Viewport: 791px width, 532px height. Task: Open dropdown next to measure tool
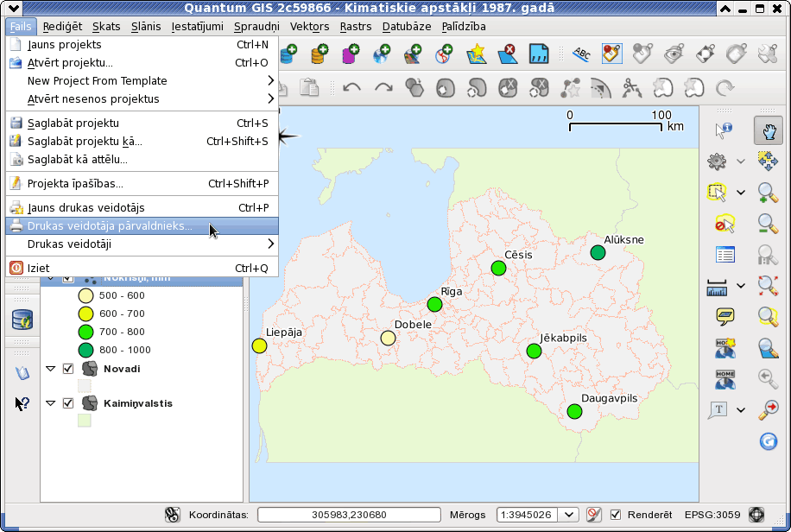(741, 286)
